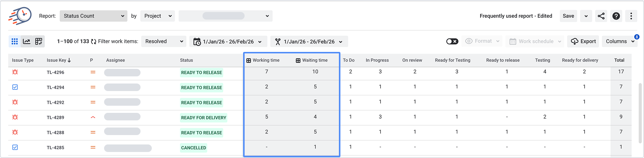Open issue TL-4288
This screenshot has width=644, height=158.
pyautogui.click(x=56, y=132)
